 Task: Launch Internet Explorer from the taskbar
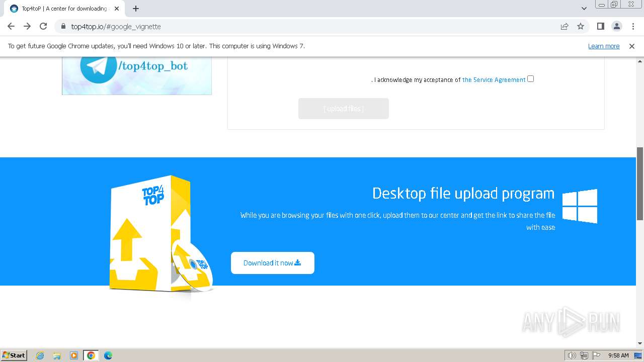40,355
